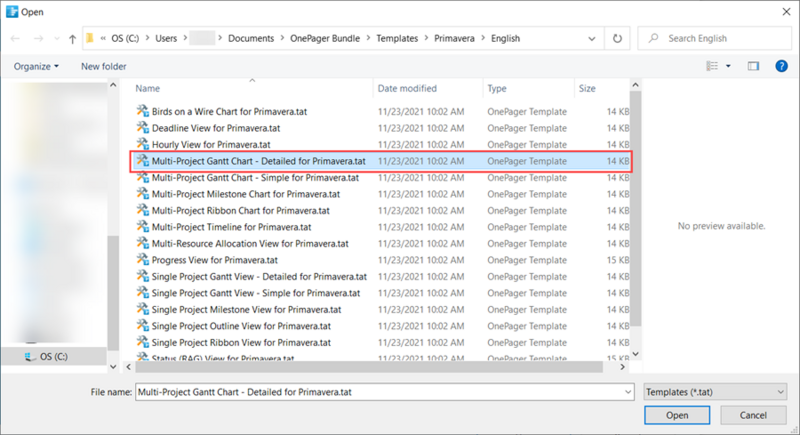The width and height of the screenshot is (800, 435).
Task: Click "Deadline View for Primavera.tat" file name
Action: coord(216,128)
